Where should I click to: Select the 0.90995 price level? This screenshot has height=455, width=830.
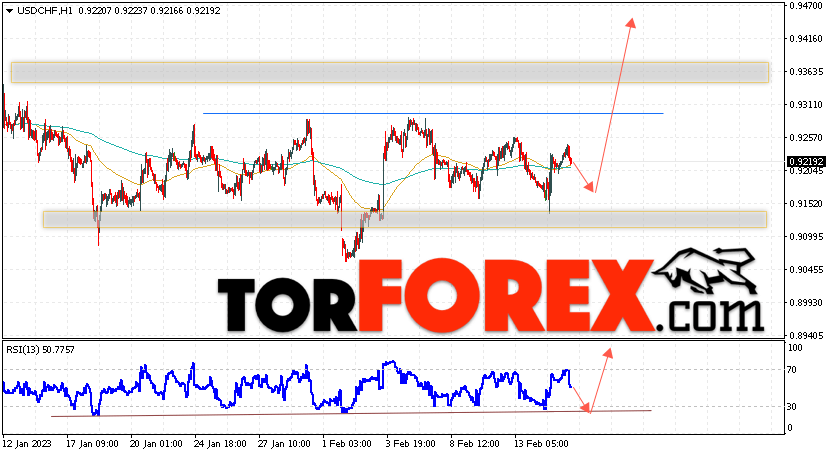(x=806, y=236)
